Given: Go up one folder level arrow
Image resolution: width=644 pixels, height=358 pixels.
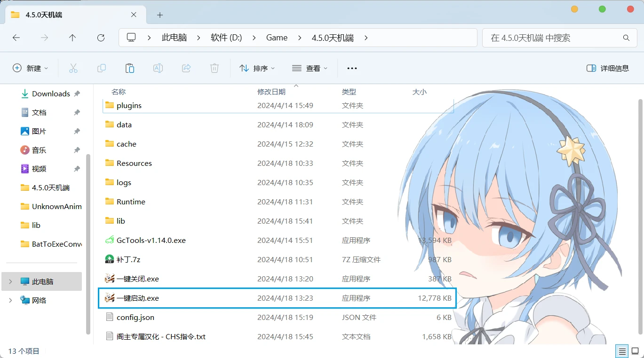Looking at the screenshot, I should [72, 38].
